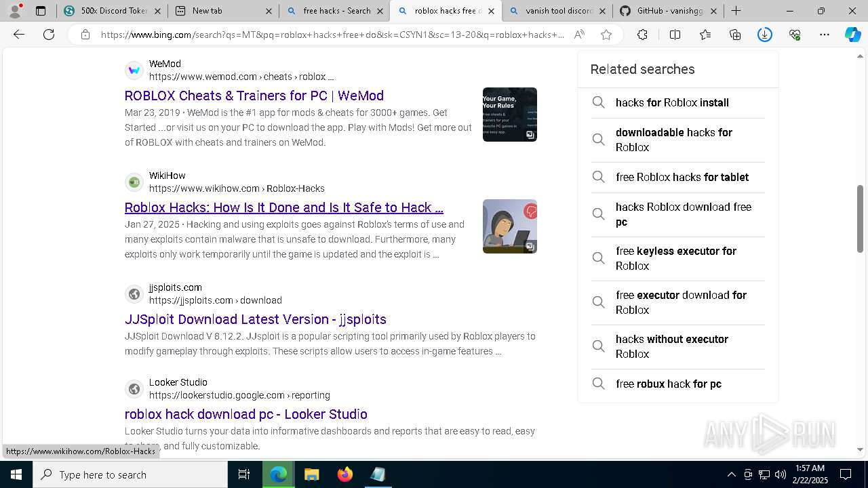868x488 pixels.
Task: Search related: free keyless executor for Roblox
Action: [678, 258]
